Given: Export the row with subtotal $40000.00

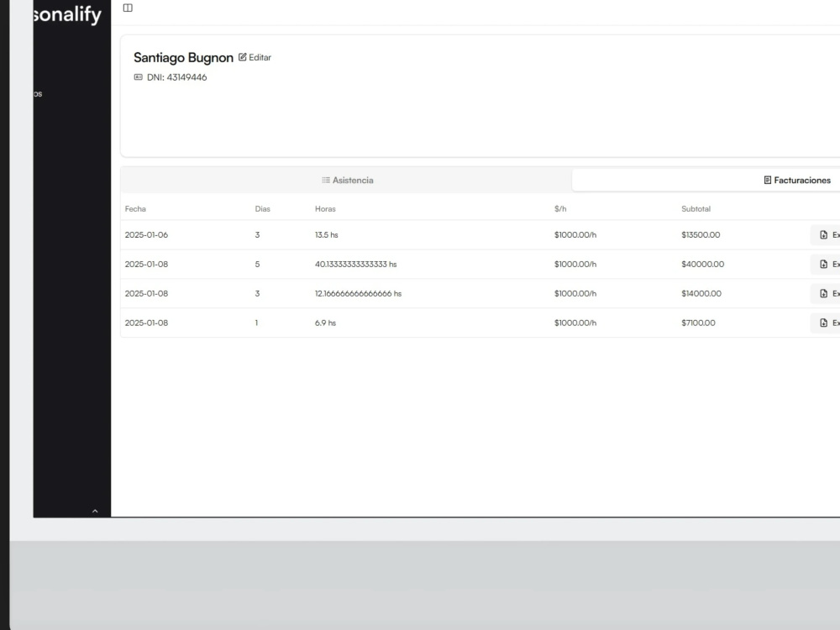Looking at the screenshot, I should (826, 264).
